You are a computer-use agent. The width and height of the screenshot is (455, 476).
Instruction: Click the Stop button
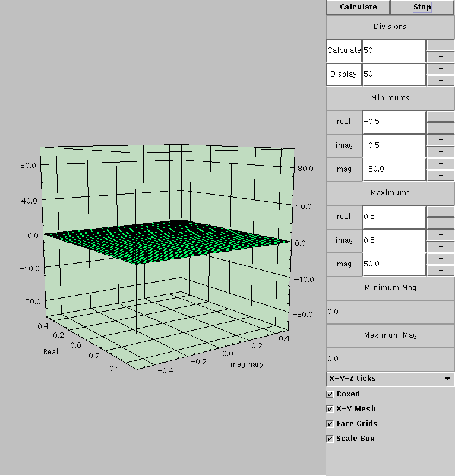(422, 7)
